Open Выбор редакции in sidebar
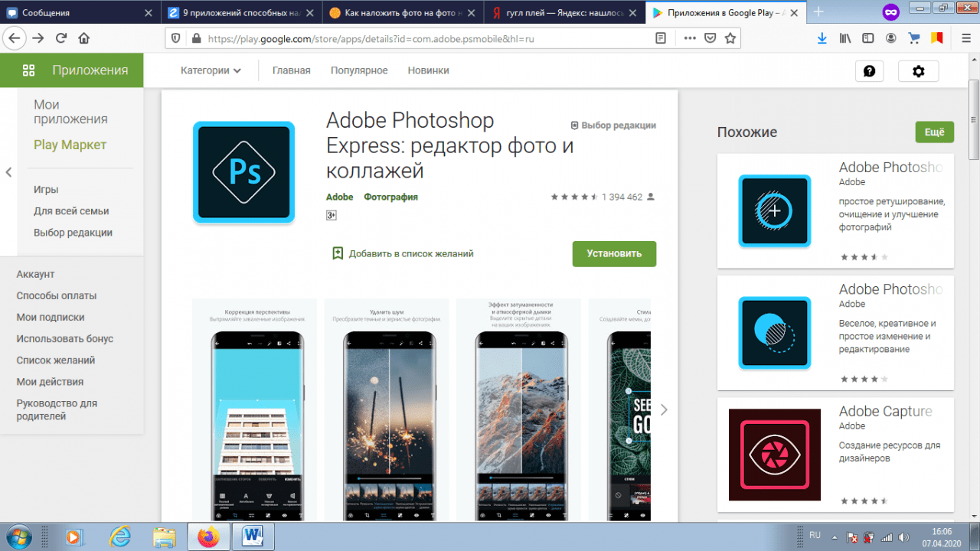The height and width of the screenshot is (551, 980). pos(73,233)
